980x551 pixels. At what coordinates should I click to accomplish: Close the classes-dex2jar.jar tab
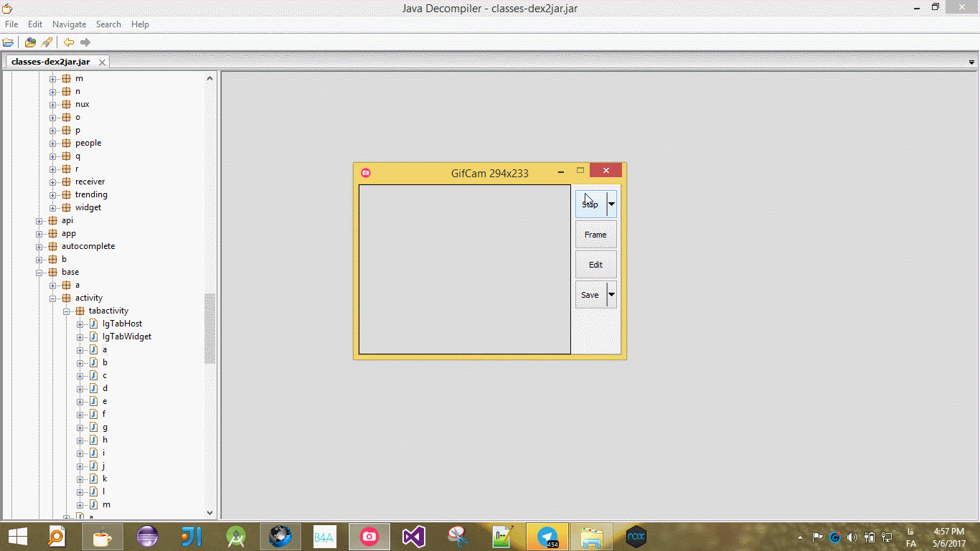(x=102, y=62)
